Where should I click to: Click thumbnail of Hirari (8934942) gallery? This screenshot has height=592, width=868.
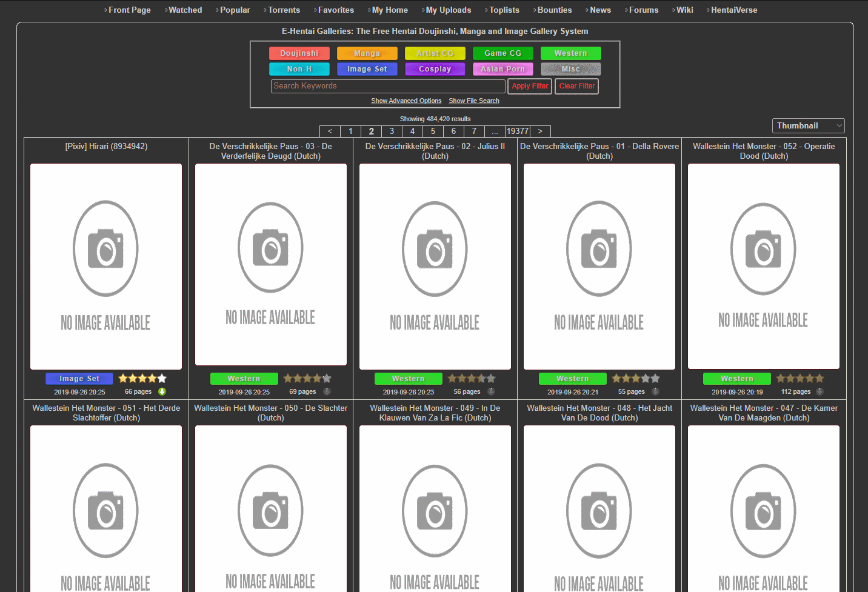pos(106,267)
